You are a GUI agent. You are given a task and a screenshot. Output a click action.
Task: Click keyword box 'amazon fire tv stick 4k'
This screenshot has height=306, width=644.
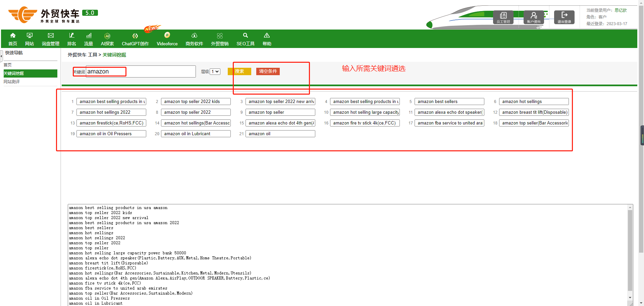(365, 123)
